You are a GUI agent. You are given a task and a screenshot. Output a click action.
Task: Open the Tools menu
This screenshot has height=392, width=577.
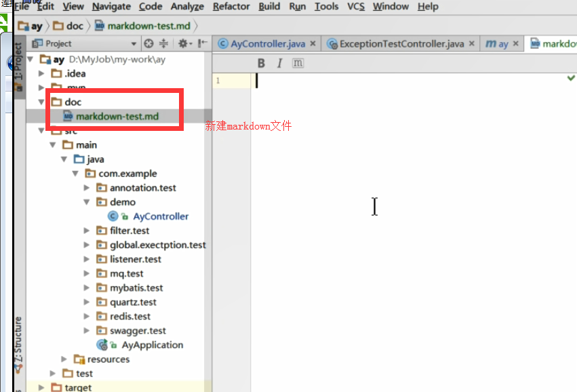(326, 7)
